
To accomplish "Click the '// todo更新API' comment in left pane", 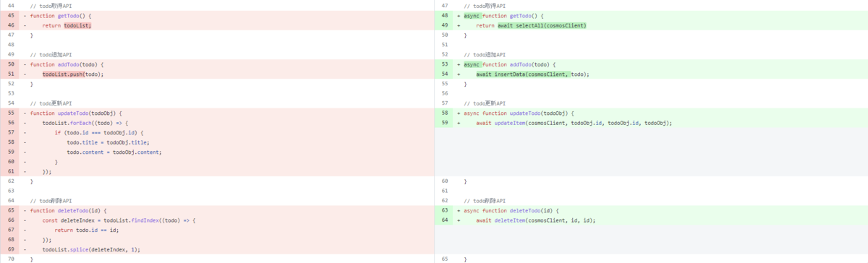I will pos(51,103).
